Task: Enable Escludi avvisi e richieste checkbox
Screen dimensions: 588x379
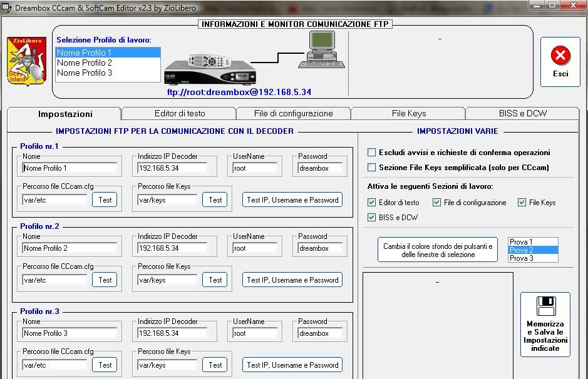Action: [x=371, y=153]
